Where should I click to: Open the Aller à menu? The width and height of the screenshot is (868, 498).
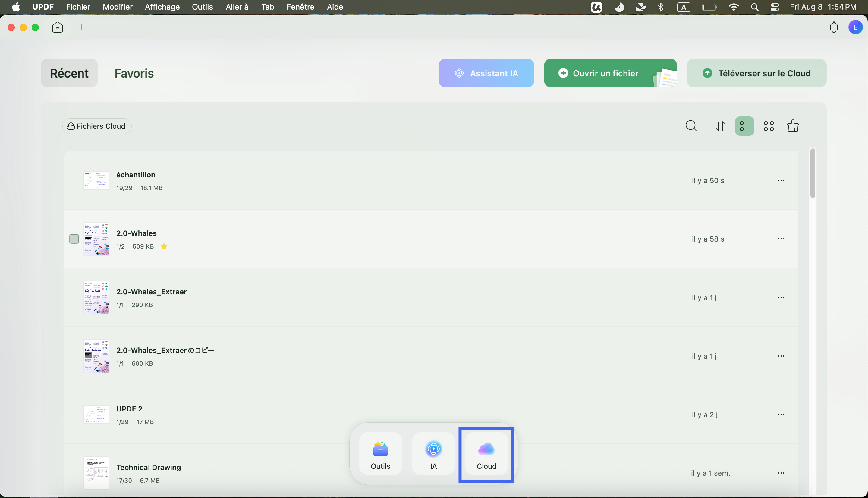237,7
